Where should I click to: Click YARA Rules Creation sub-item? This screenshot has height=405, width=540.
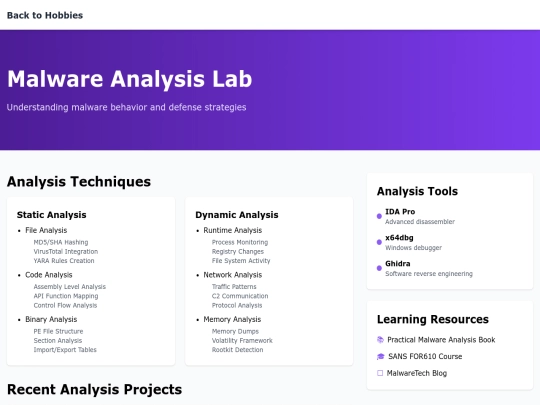[64, 261]
